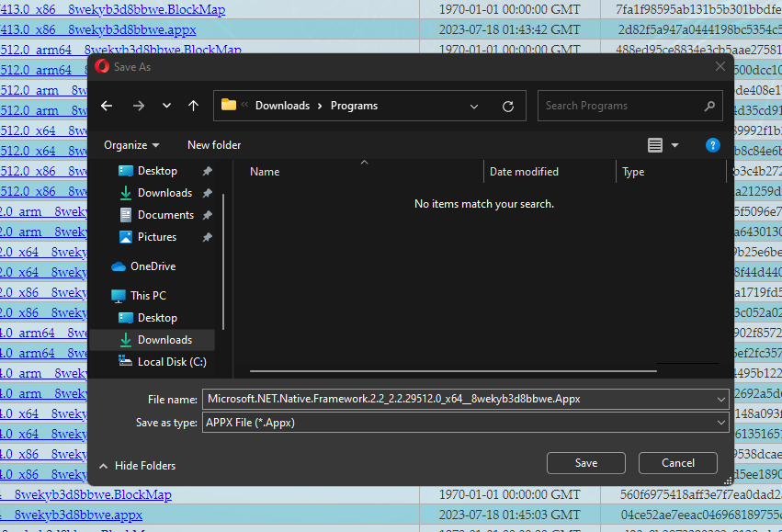Go back using the back arrow
This screenshot has width=782, height=532.
[x=107, y=106]
